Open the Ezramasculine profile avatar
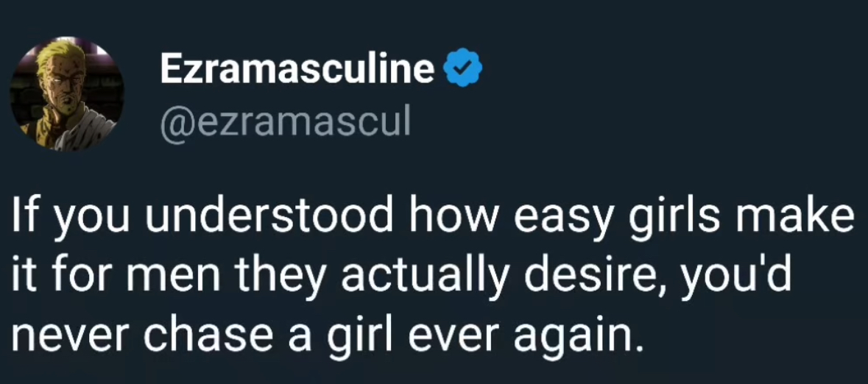The image size is (868, 384). pos(67,95)
